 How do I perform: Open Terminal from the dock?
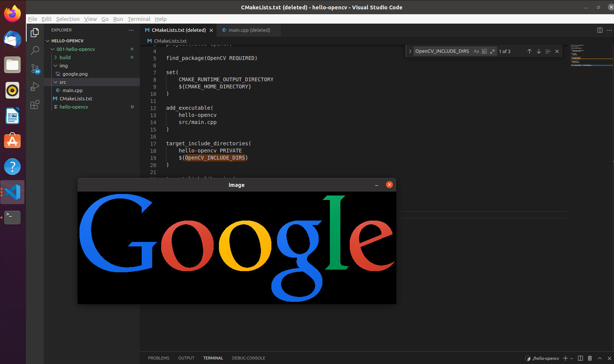12,217
